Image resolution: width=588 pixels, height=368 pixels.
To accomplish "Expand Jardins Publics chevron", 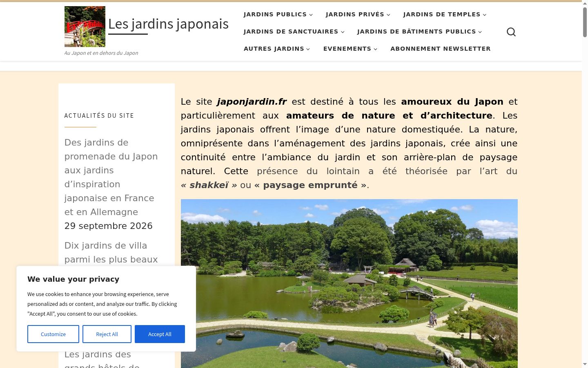I will coord(311,15).
